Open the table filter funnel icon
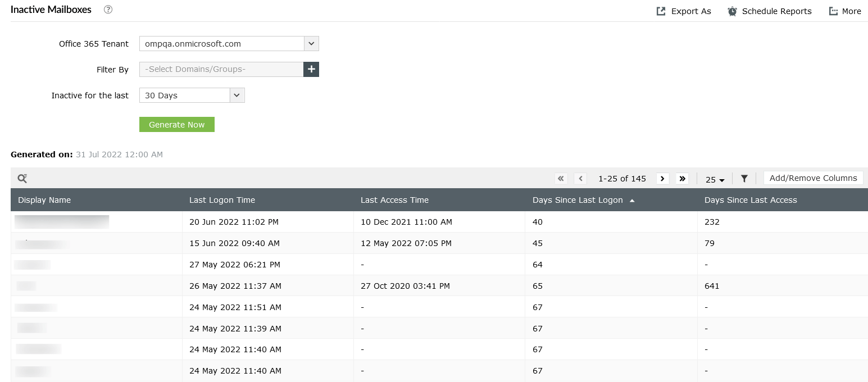Viewport: 868px width, 382px height. [x=744, y=179]
